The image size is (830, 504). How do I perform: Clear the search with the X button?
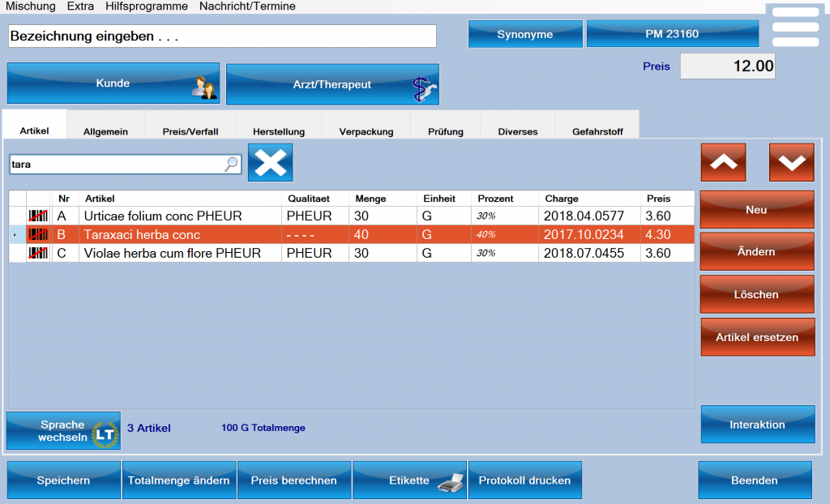coord(271,163)
